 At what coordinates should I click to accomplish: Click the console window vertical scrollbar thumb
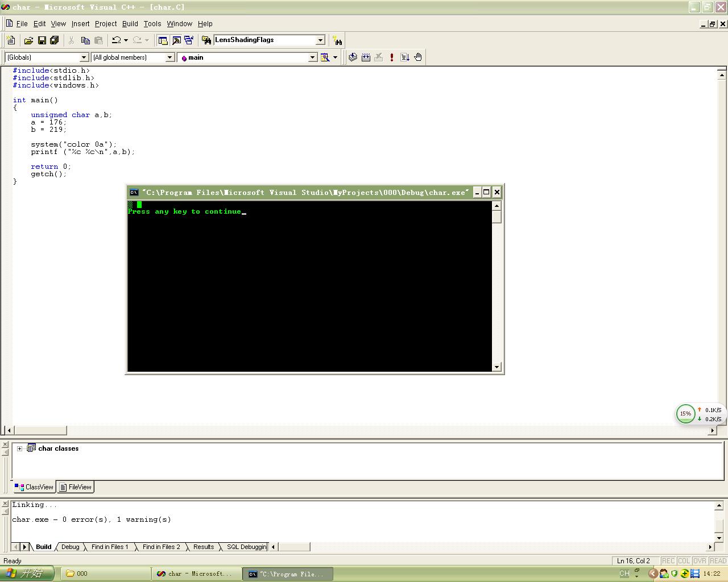497,217
